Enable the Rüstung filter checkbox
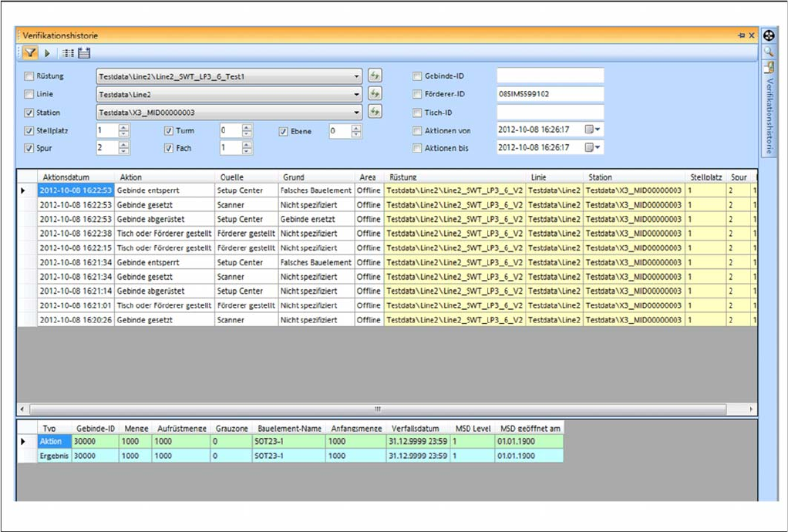Screen dimensions: 788x532 coord(29,76)
